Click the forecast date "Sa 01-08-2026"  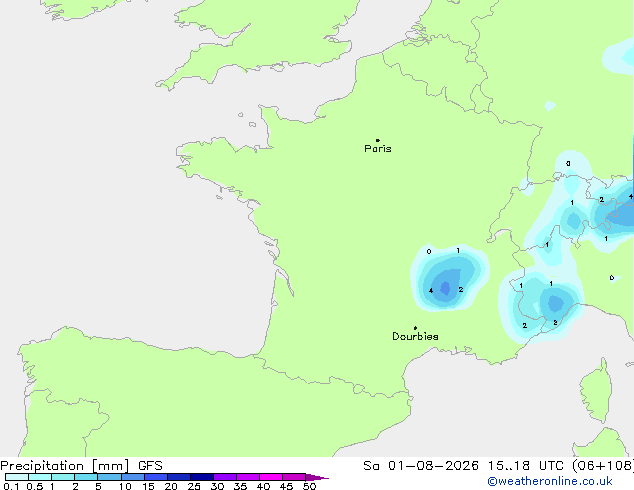point(421,466)
